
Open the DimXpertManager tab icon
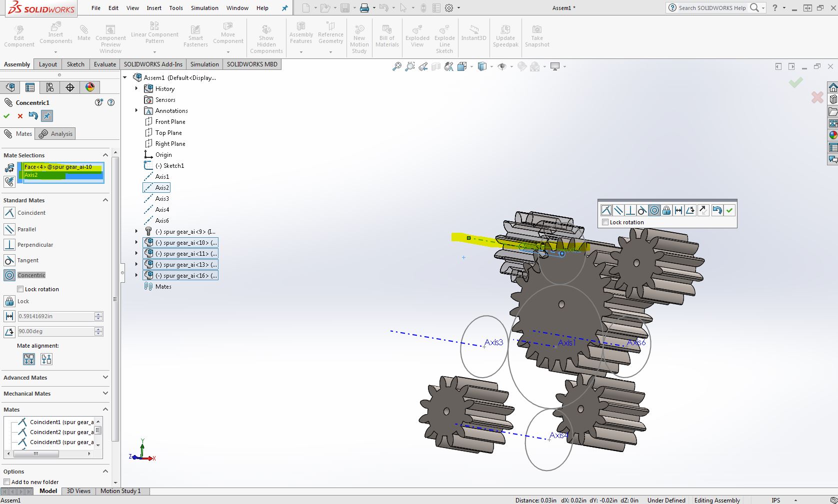click(70, 87)
